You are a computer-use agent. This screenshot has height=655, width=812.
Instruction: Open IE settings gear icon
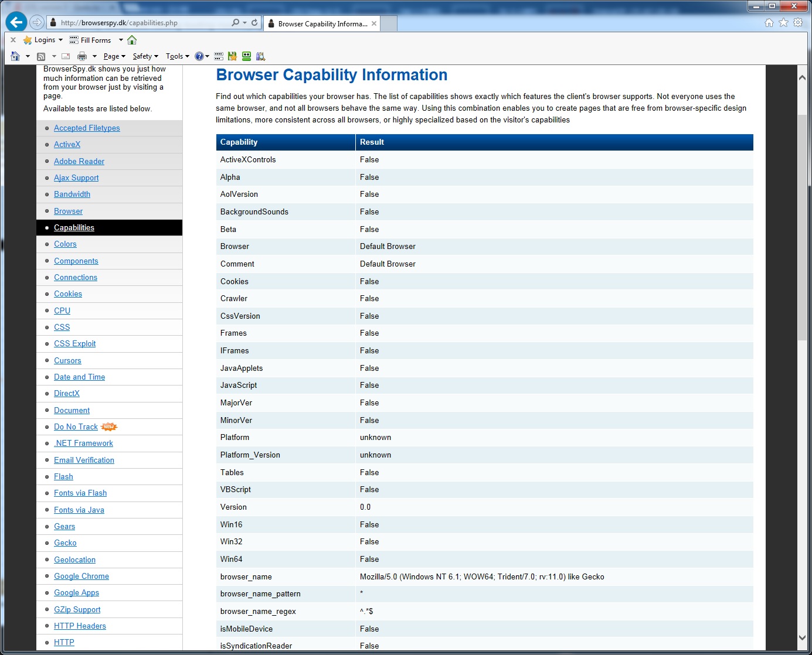[798, 22]
